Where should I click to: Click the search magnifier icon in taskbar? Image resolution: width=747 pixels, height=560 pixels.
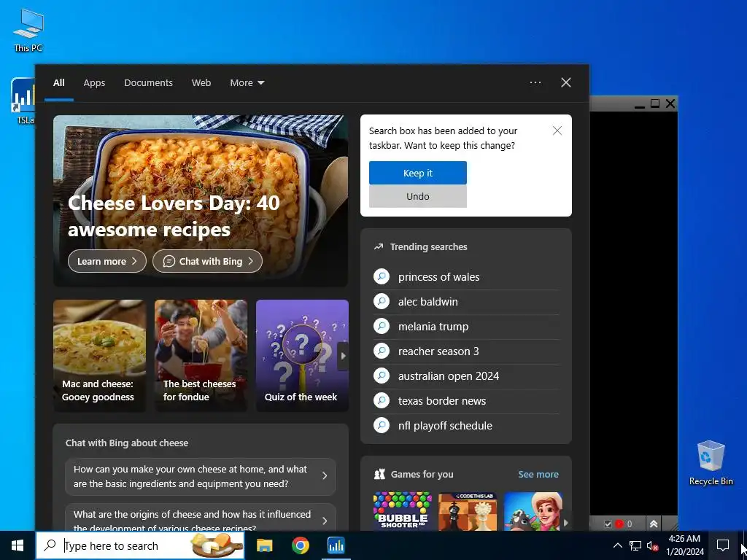(x=50, y=545)
